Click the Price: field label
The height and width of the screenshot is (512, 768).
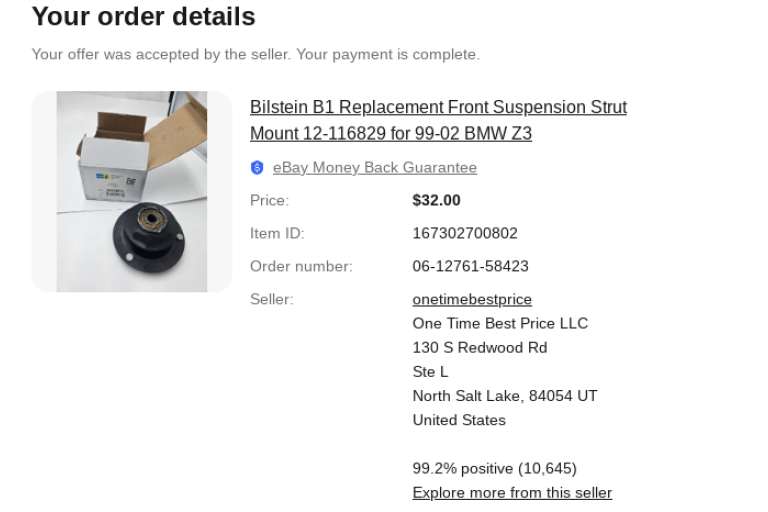[x=269, y=200]
